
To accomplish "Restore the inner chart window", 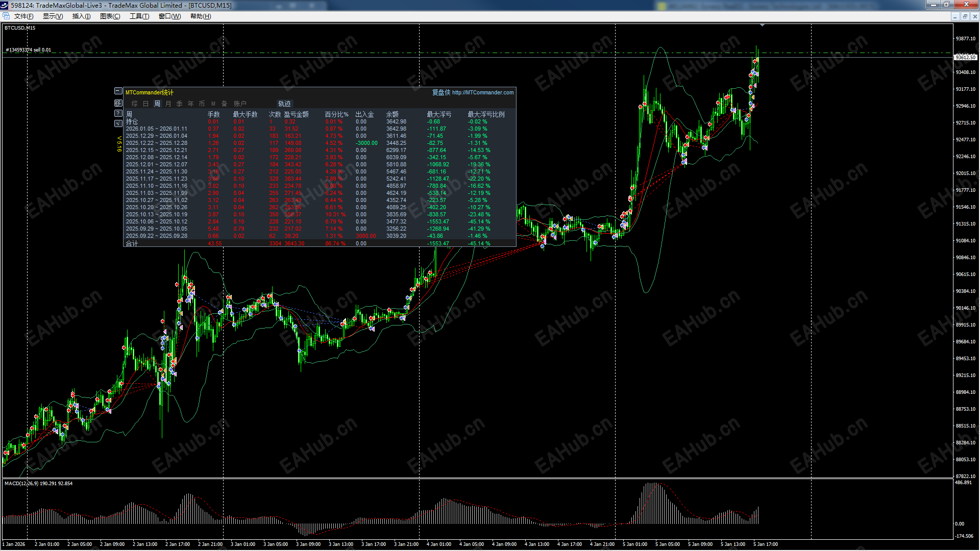I will point(965,16).
